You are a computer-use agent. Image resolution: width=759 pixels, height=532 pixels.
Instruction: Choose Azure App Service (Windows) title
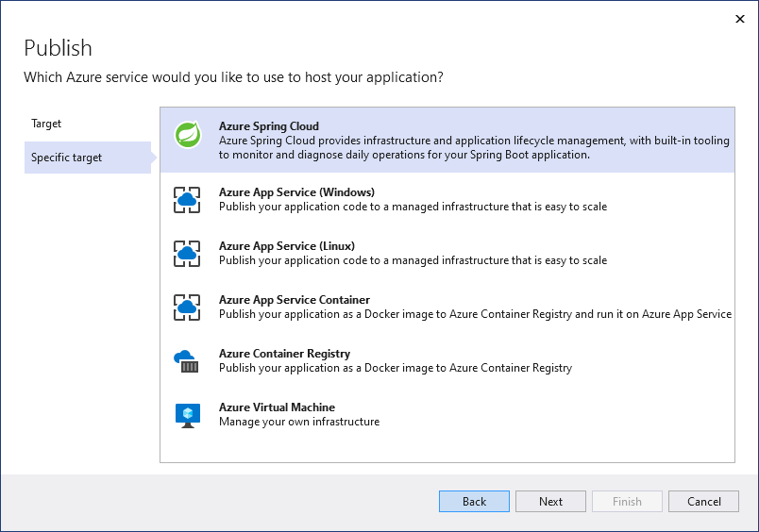(296, 192)
